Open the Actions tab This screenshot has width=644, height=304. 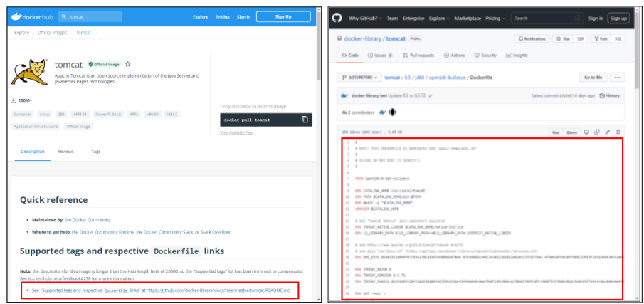pyautogui.click(x=454, y=55)
